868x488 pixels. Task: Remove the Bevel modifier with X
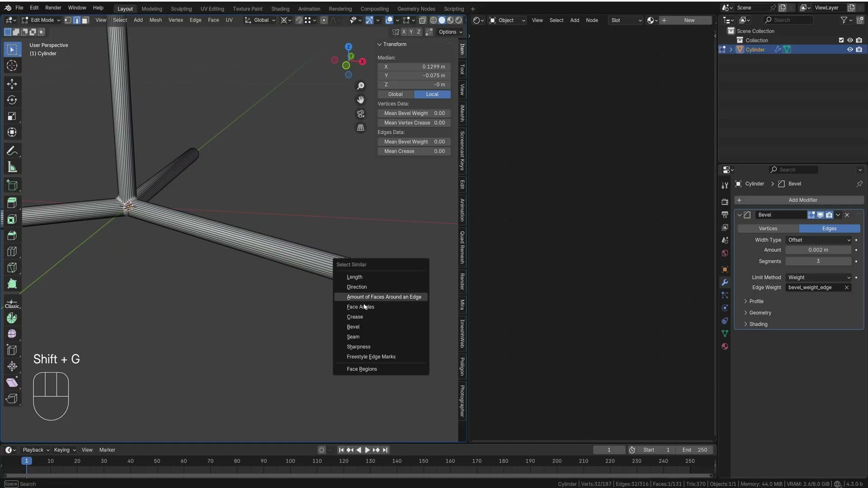847,215
